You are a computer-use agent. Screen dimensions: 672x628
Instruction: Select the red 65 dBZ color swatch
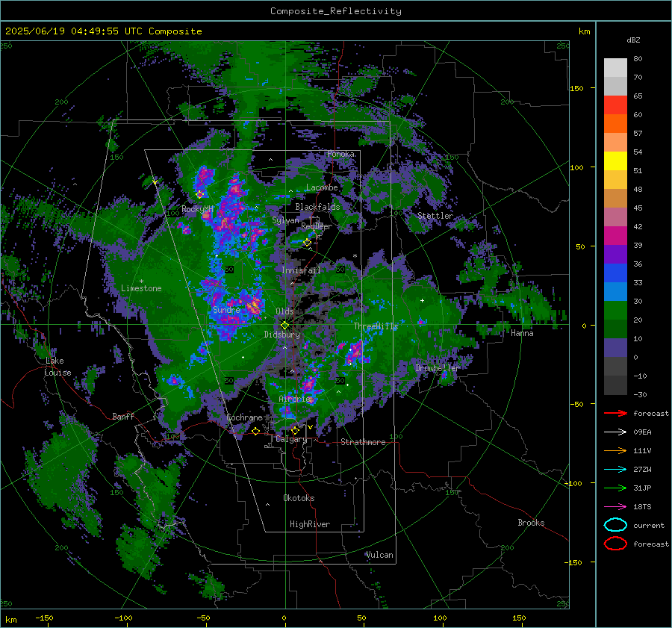[x=615, y=105]
